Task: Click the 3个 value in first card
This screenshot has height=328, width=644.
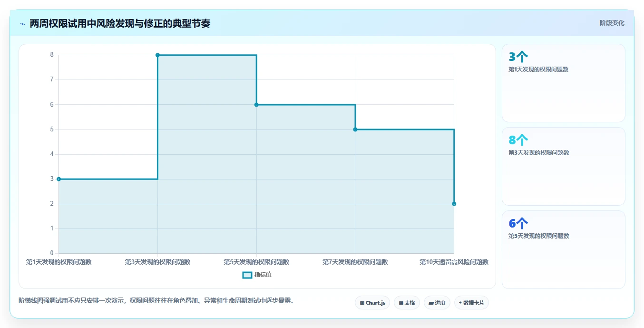Action: [518, 57]
